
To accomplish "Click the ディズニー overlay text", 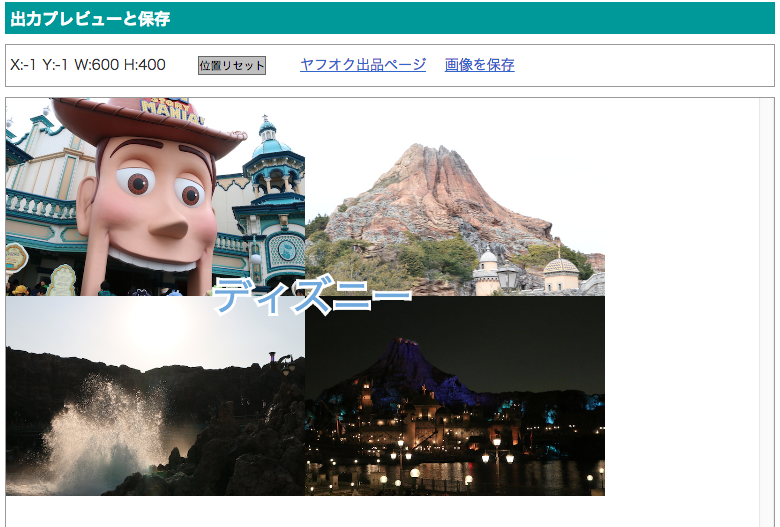I will point(313,296).
